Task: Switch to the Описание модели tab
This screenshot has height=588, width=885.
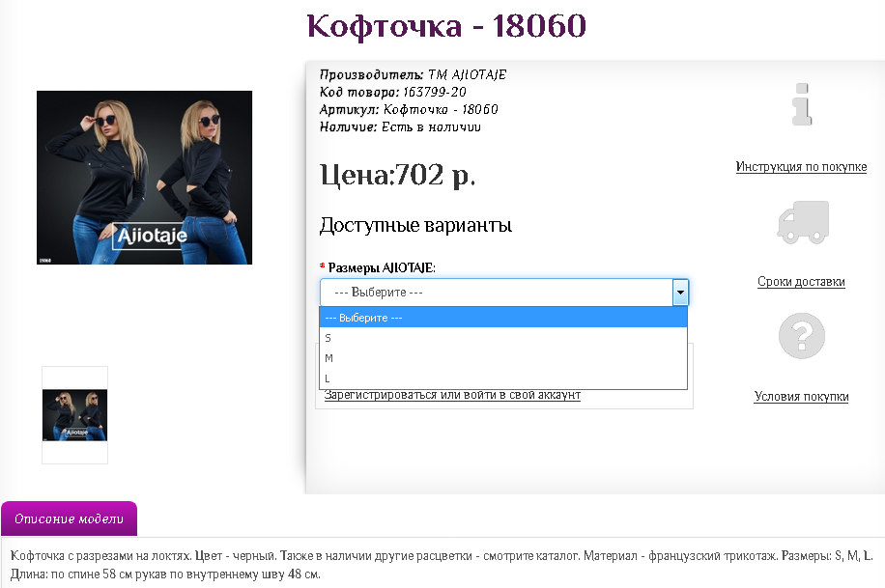Action: [x=69, y=519]
